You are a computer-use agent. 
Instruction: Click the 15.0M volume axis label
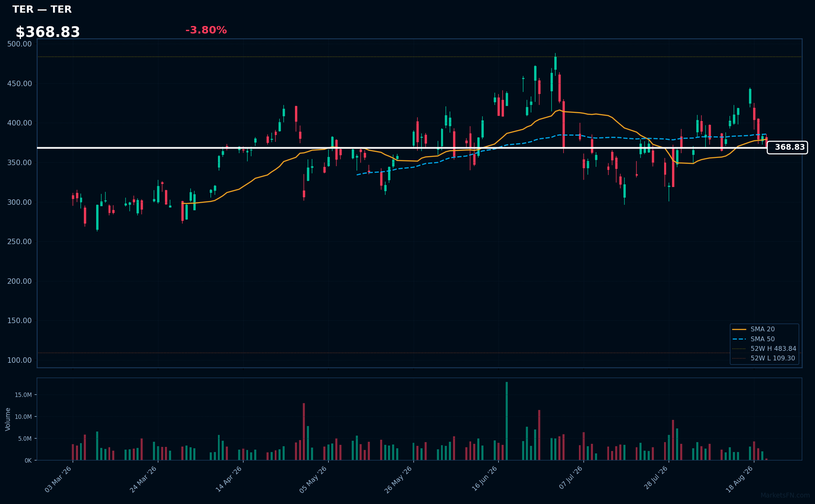23,395
